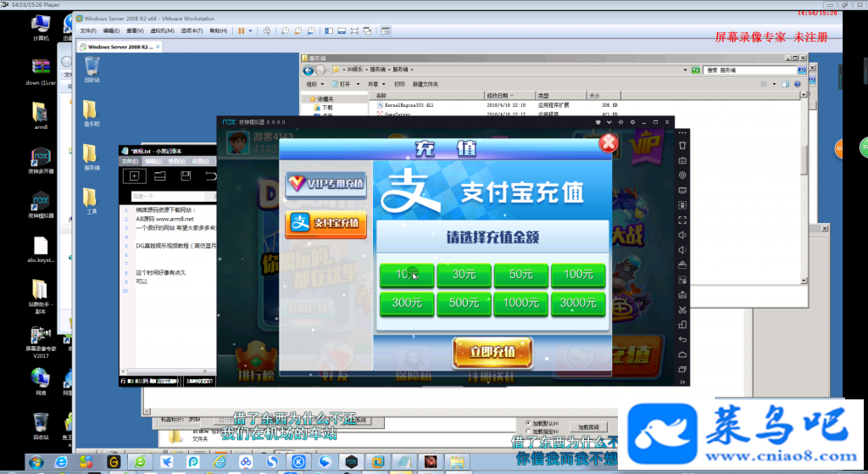This screenshot has height=474, width=868.
Task: Open 鱼乐吧 folder on VM desktop
Action: [92, 114]
